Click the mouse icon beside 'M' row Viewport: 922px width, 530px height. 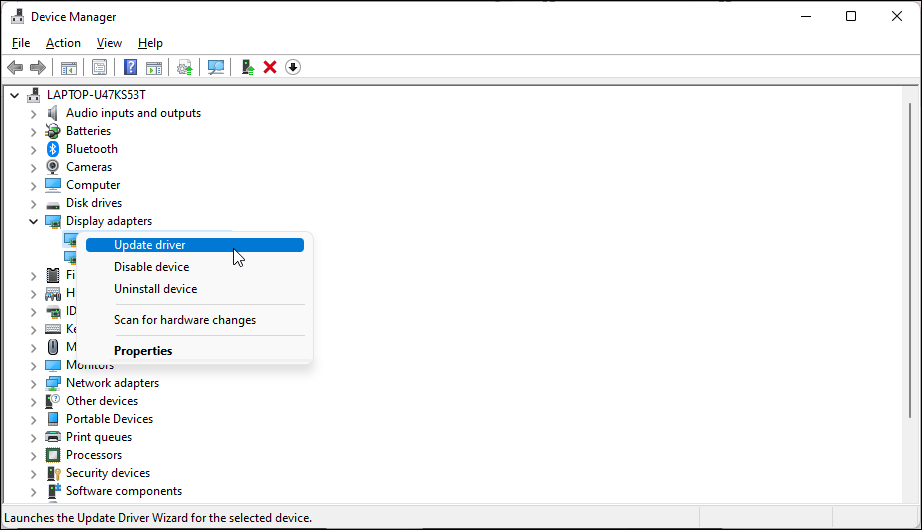pos(53,347)
